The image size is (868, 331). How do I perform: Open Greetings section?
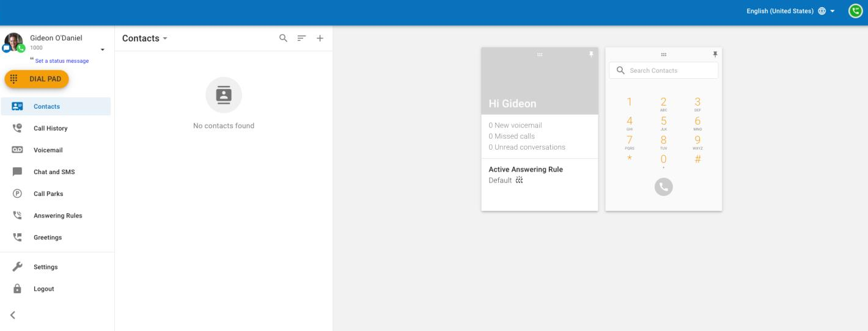[56, 238]
